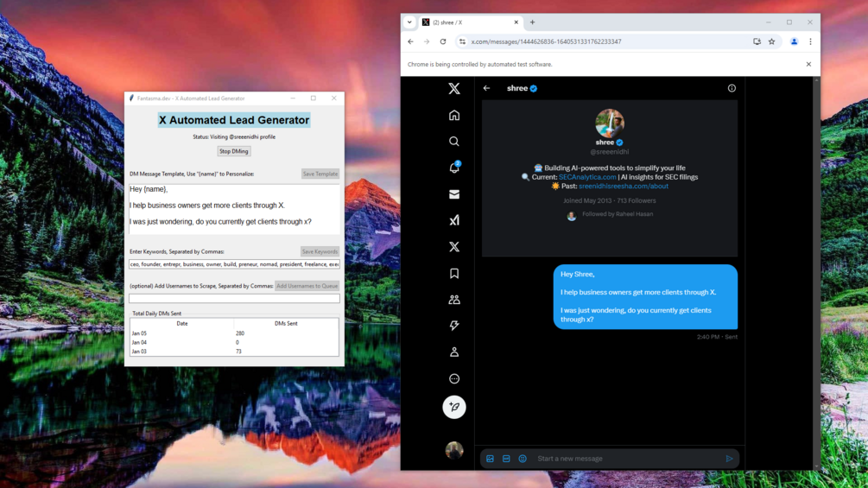Open Notifications bell with badge
Image resolution: width=868 pixels, height=488 pixels.
tap(454, 167)
